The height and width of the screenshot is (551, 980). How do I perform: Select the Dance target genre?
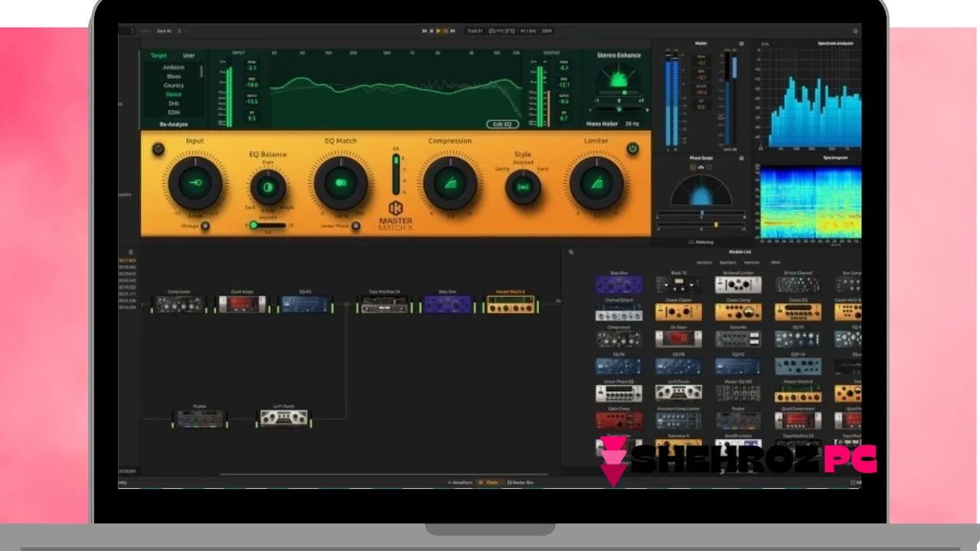tap(174, 94)
